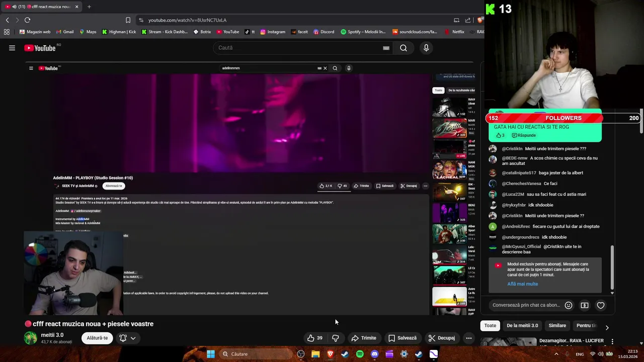Open Gmail bookmark
The height and width of the screenshot is (362, 644).
(x=65, y=32)
